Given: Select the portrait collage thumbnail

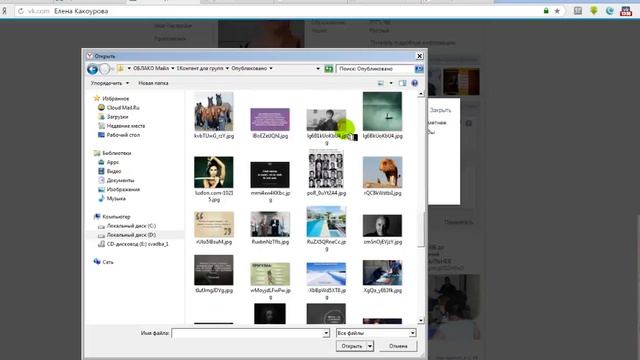Looking at the screenshot, I should tap(326, 169).
